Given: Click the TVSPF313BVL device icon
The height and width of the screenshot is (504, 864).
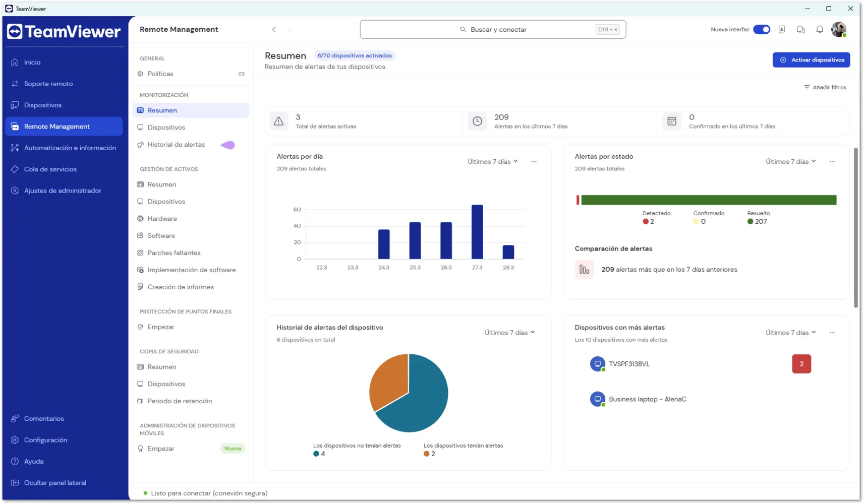Looking at the screenshot, I should pos(598,364).
